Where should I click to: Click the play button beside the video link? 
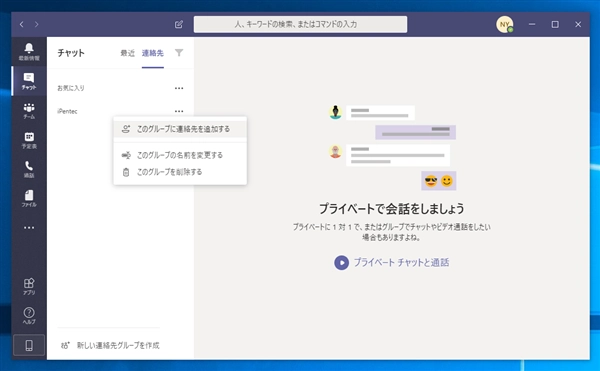click(341, 263)
